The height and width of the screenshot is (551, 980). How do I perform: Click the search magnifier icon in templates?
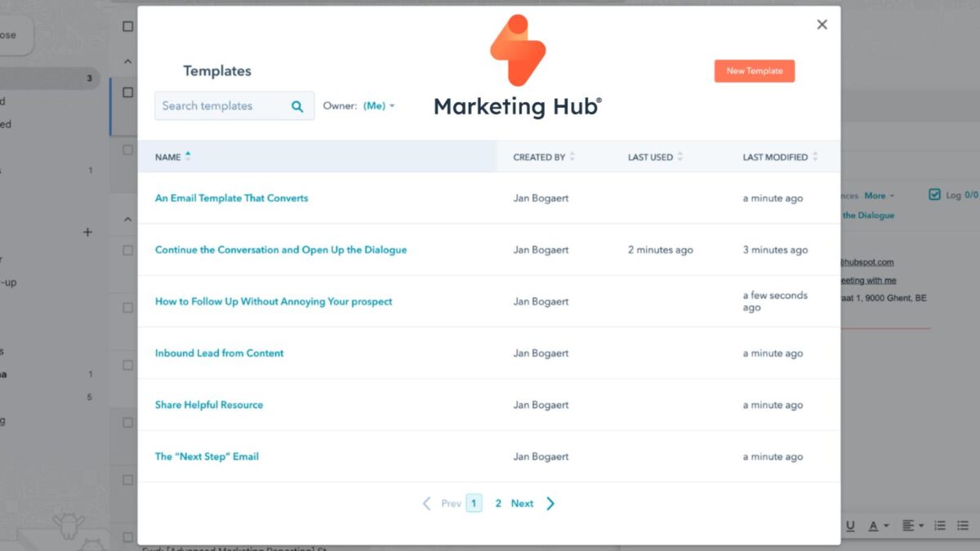point(297,106)
